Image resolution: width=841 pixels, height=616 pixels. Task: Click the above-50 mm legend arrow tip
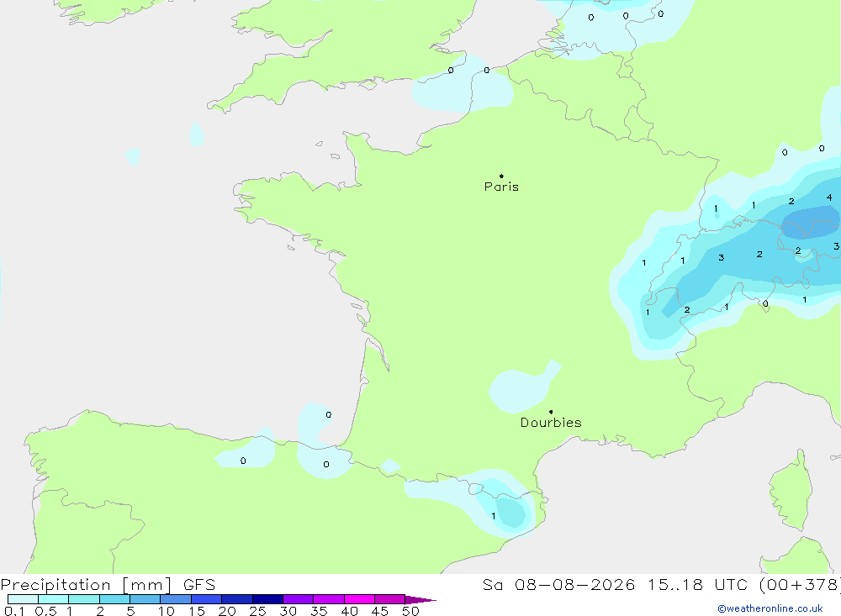click(x=420, y=599)
